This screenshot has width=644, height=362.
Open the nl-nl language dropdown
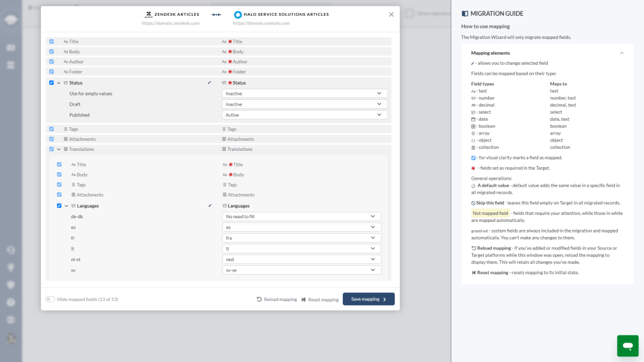301,260
